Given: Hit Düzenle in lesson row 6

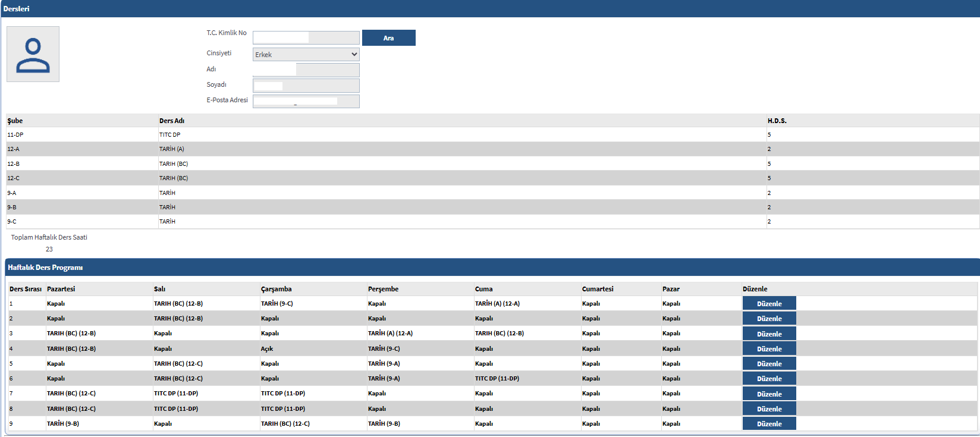Looking at the screenshot, I should coord(769,379).
